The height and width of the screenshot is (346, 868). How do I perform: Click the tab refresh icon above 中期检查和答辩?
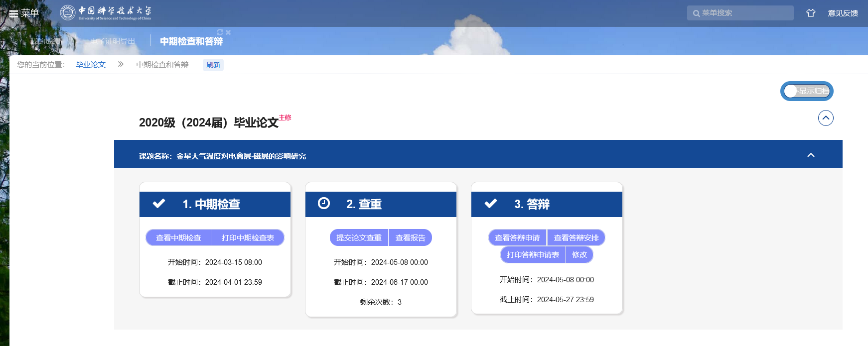(220, 32)
